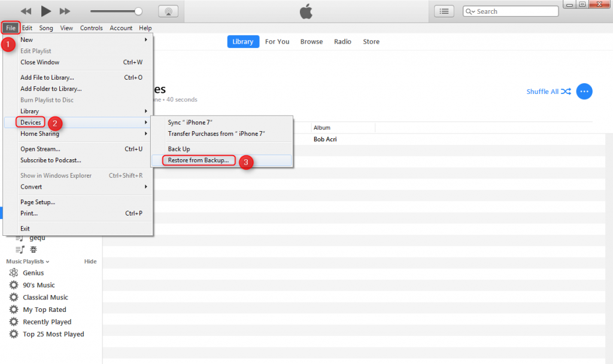Switch to the For You tab

(277, 42)
